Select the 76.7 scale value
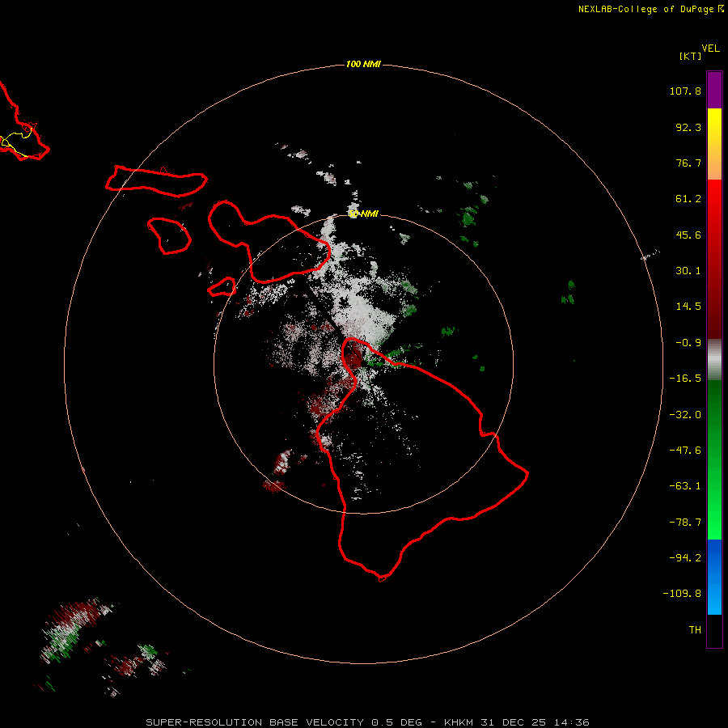Screen dimensions: 728x728 (688, 163)
